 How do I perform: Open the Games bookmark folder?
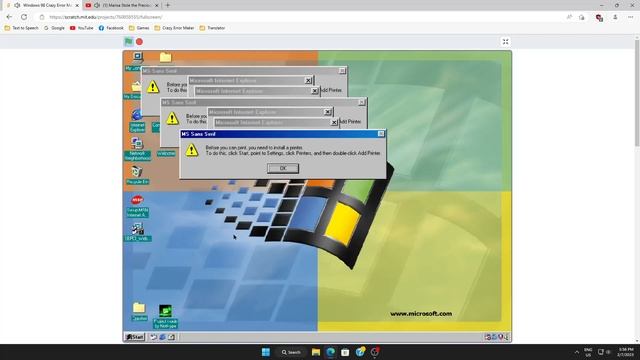point(139,28)
